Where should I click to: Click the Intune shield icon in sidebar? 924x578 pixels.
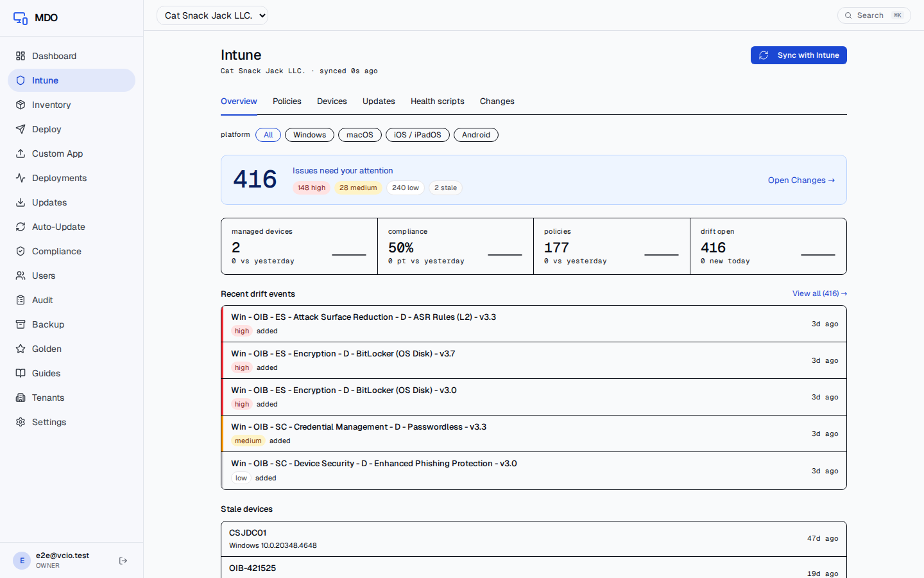pos(21,80)
